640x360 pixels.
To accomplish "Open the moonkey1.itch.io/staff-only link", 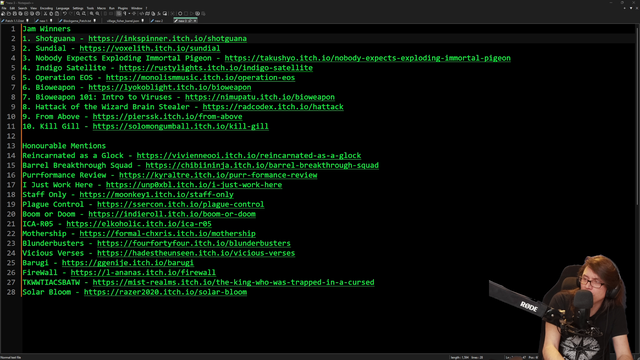I will pos(156,195).
